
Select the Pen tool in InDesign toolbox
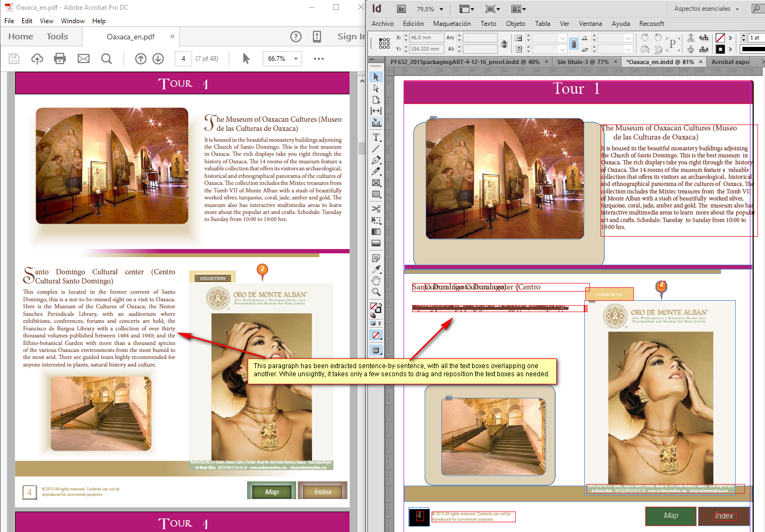[x=376, y=160]
